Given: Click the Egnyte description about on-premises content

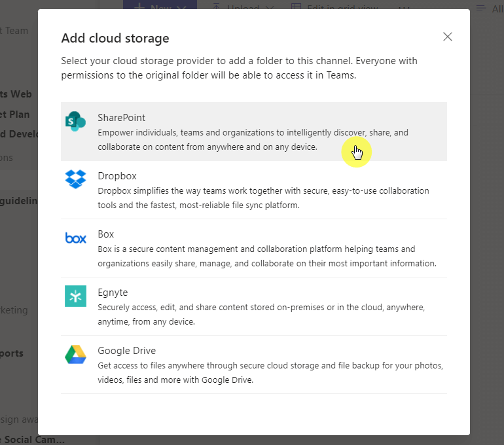Looking at the screenshot, I should pyautogui.click(x=261, y=314).
